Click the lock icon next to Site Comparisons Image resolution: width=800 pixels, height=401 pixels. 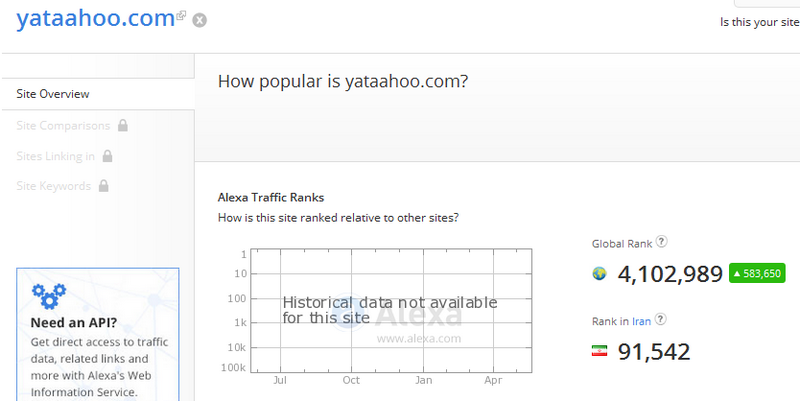tap(122, 125)
